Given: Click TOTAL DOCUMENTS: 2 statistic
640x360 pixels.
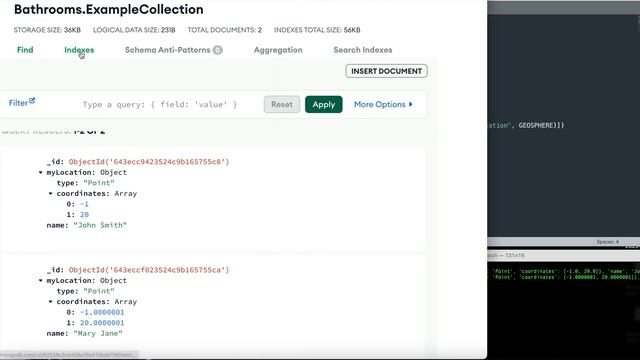Looking at the screenshot, I should coord(224,30).
